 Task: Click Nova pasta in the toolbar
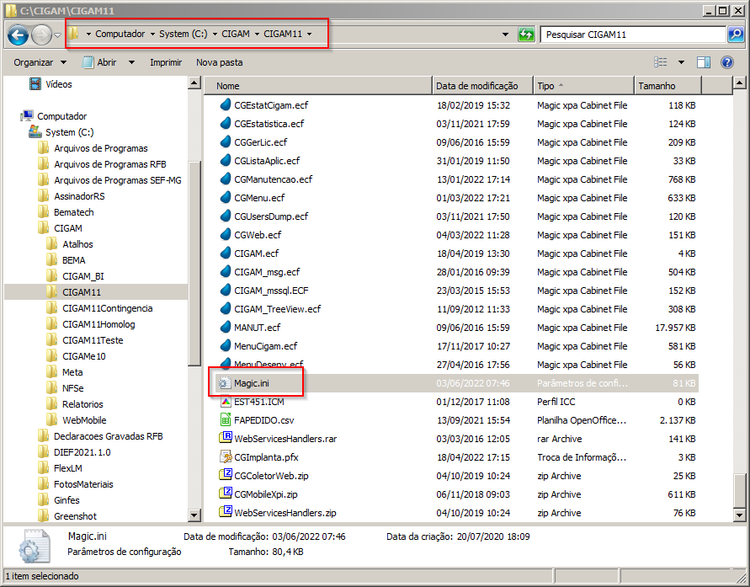219,63
